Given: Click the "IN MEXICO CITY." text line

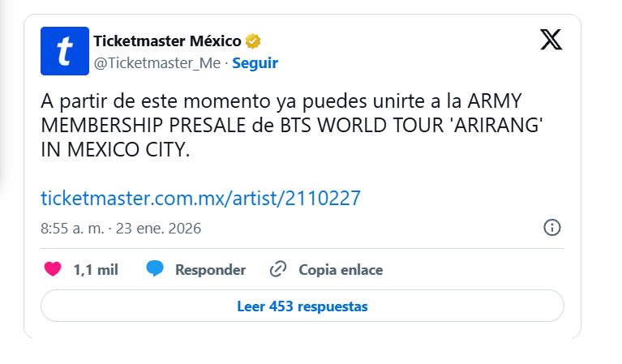Looking at the screenshot, I should (114, 150).
